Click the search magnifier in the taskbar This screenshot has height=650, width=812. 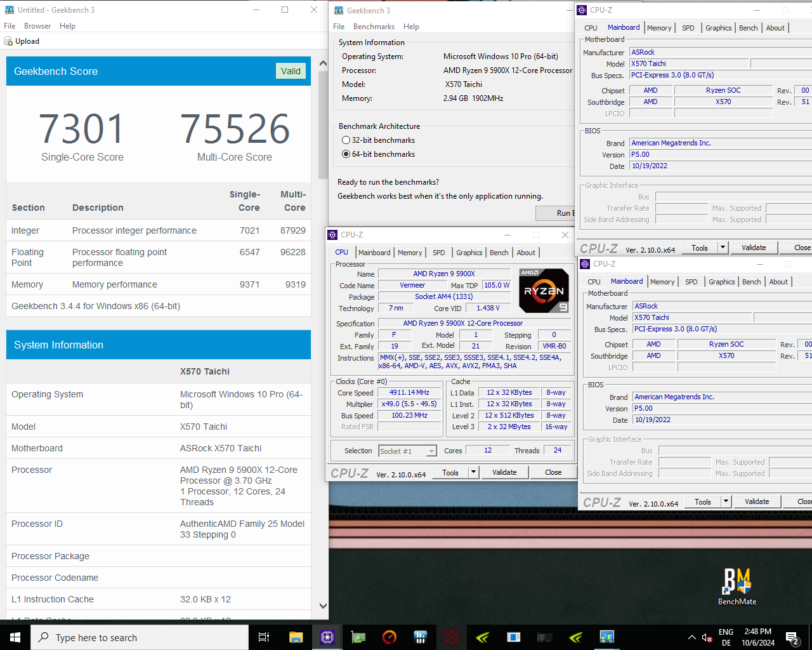(43, 637)
